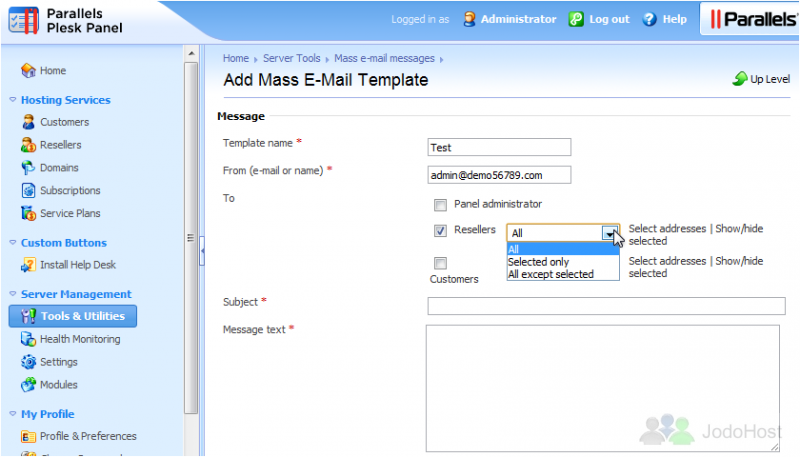Collapse the Server Management section
The height and width of the screenshot is (457, 800).
coord(13,294)
